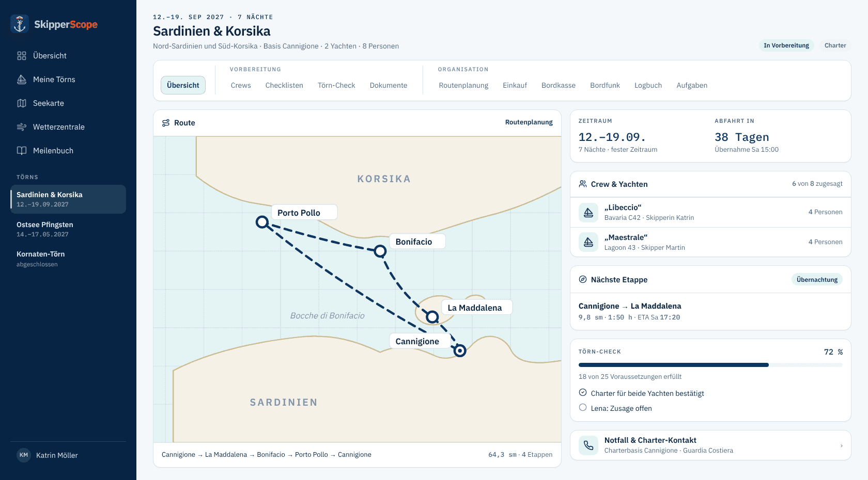Click the SkipperScope anchor logo
The width and height of the screenshot is (868, 480).
[x=20, y=24]
